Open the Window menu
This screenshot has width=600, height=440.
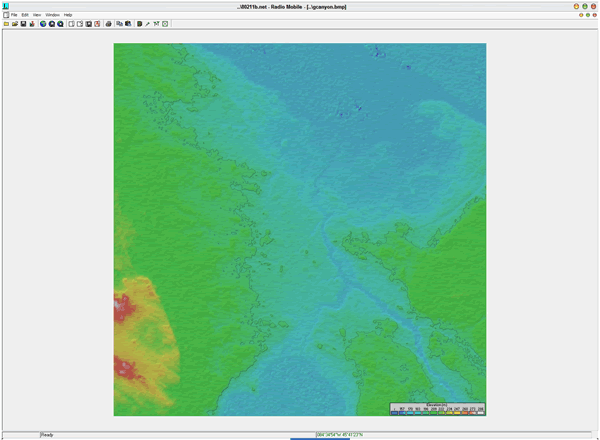pyautogui.click(x=53, y=15)
